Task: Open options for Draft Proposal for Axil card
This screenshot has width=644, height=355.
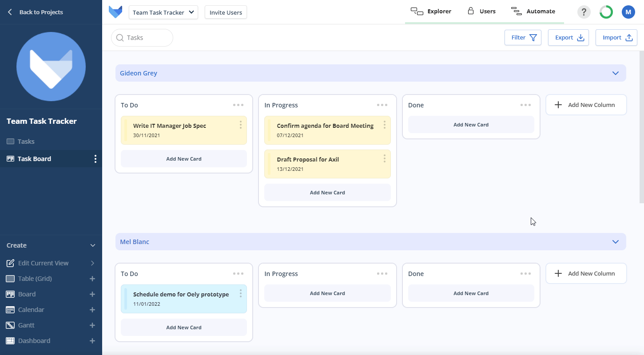Action: tap(385, 158)
